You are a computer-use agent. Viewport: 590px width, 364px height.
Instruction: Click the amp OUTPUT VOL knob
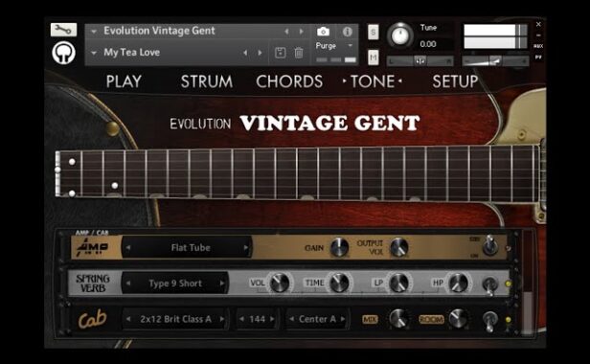[398, 247]
